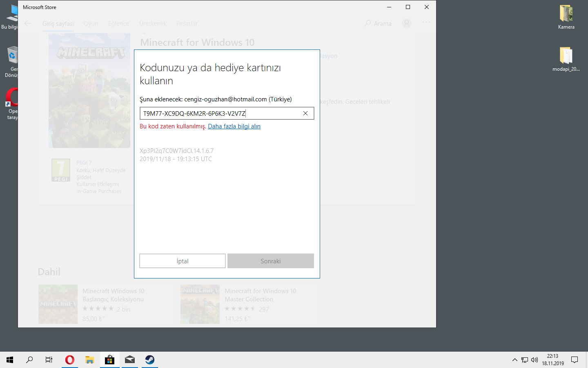The height and width of the screenshot is (368, 588).
Task: Click 'Minecraft Windows 10 Başlangıç Koleksiyonu' title
Action: [113, 295]
